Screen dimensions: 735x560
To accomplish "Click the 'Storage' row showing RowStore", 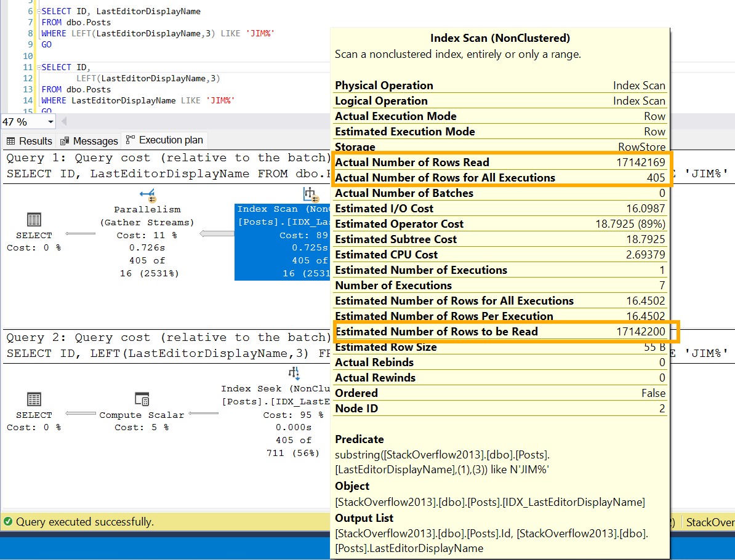I will point(500,146).
